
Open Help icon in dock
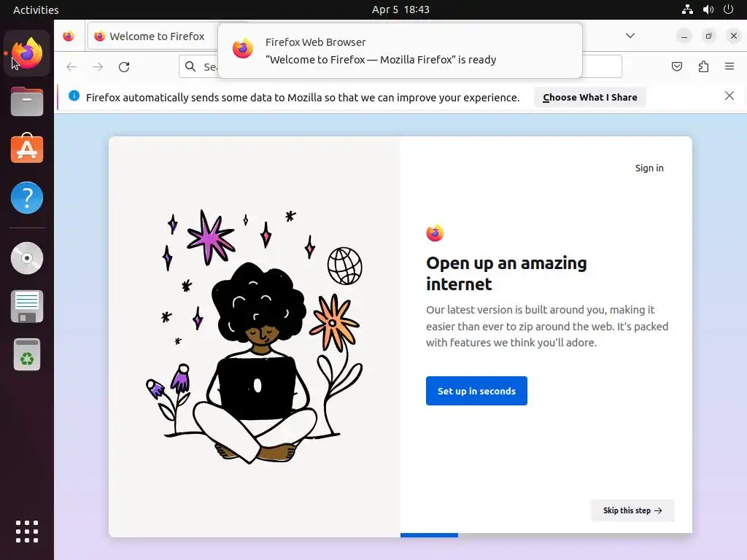tap(27, 198)
